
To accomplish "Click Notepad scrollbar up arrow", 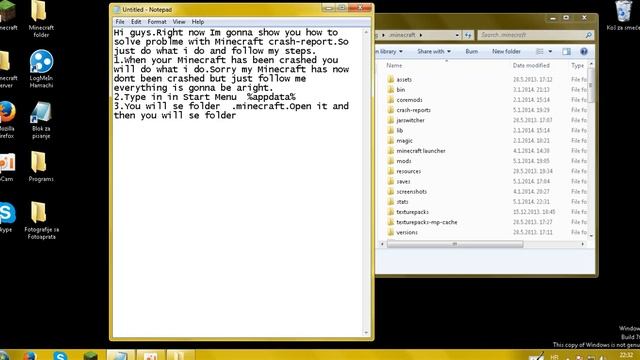I will tap(366, 32).
